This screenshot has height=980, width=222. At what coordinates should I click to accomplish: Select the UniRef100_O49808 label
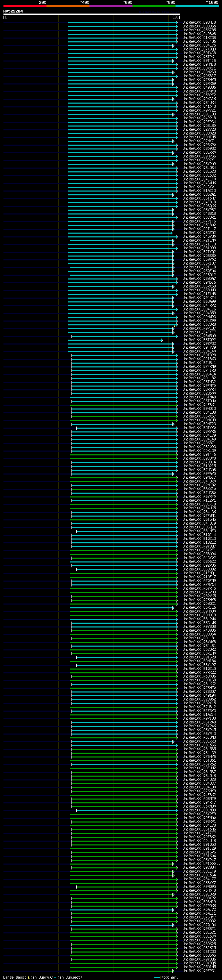(199, 34)
